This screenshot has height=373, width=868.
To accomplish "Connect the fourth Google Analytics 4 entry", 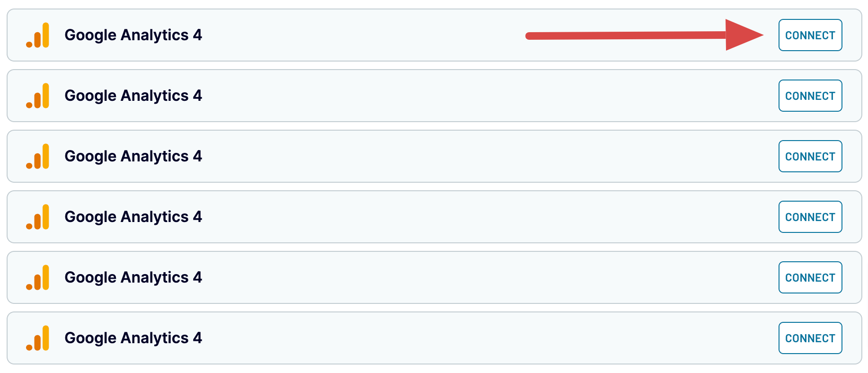I will [x=810, y=217].
